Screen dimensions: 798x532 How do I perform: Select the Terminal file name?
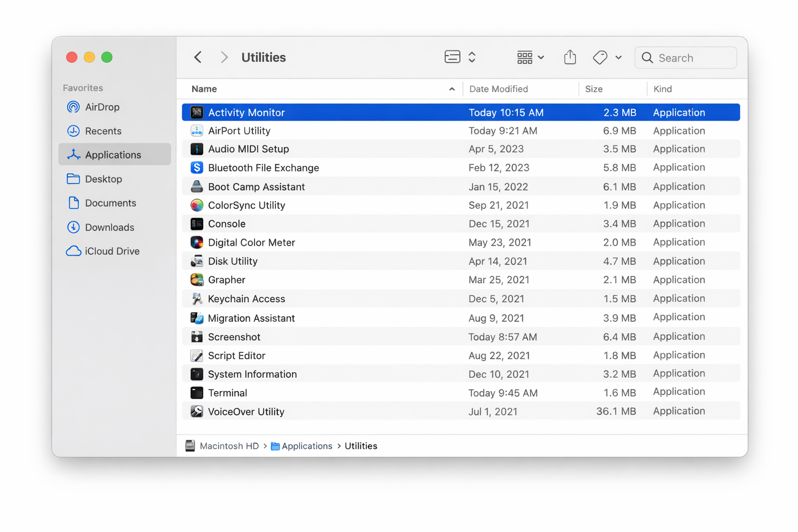point(228,393)
